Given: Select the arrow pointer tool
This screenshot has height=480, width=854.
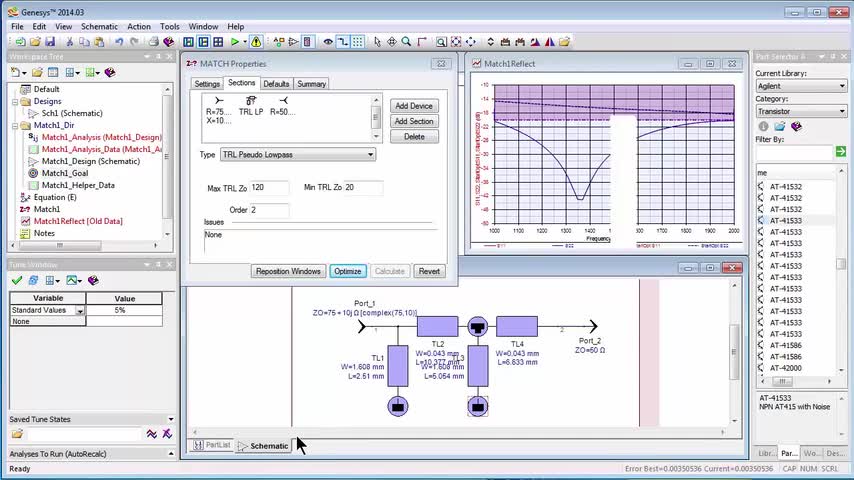Looking at the screenshot, I should [377, 42].
